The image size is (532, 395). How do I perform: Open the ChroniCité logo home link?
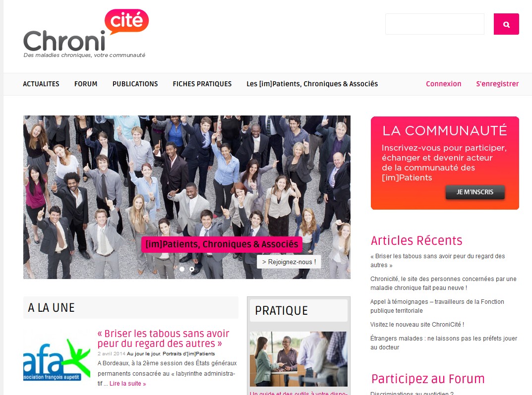pyautogui.click(x=86, y=33)
